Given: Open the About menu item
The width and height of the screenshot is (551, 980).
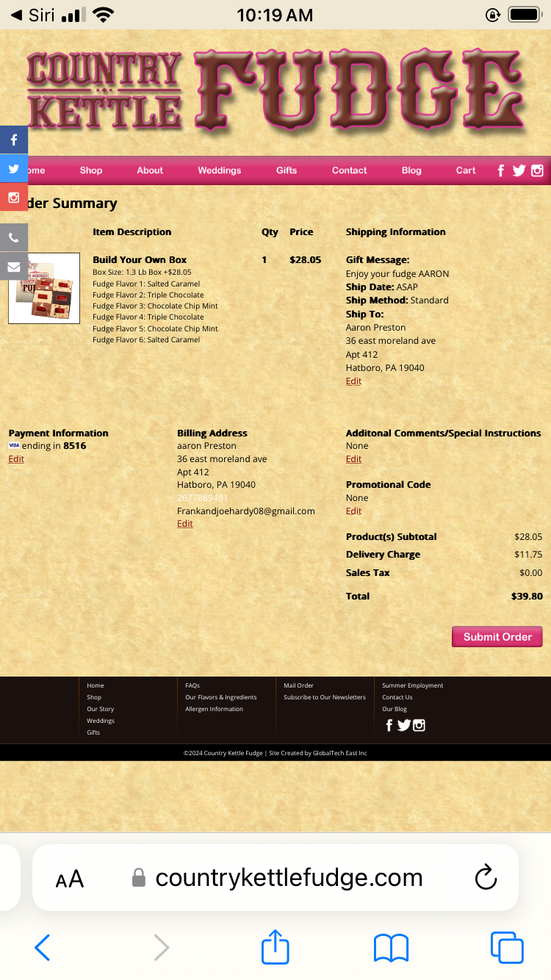Looking at the screenshot, I should [x=150, y=170].
